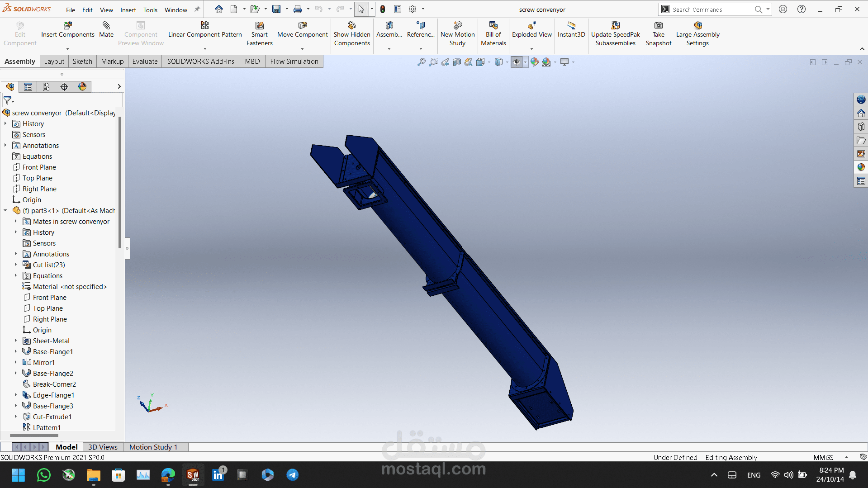Expand the Sheet-Metal feature
868x488 pixels.
click(x=16, y=341)
